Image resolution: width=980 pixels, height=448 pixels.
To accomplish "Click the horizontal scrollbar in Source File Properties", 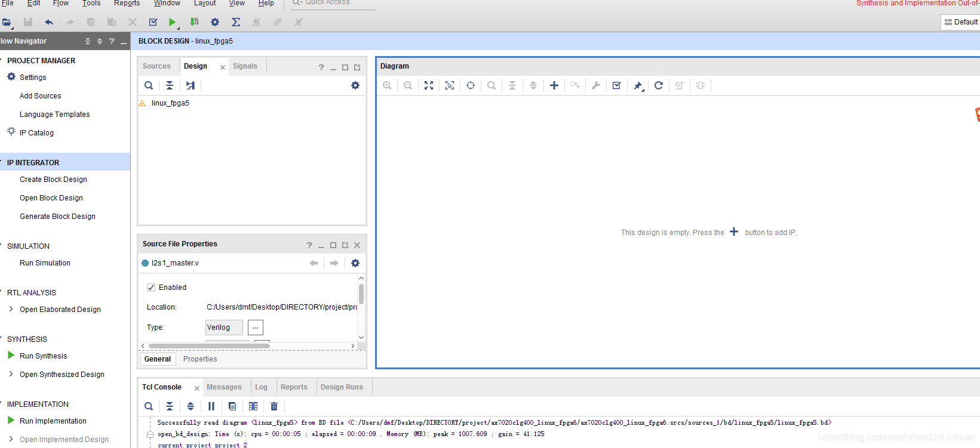I will coord(209,346).
